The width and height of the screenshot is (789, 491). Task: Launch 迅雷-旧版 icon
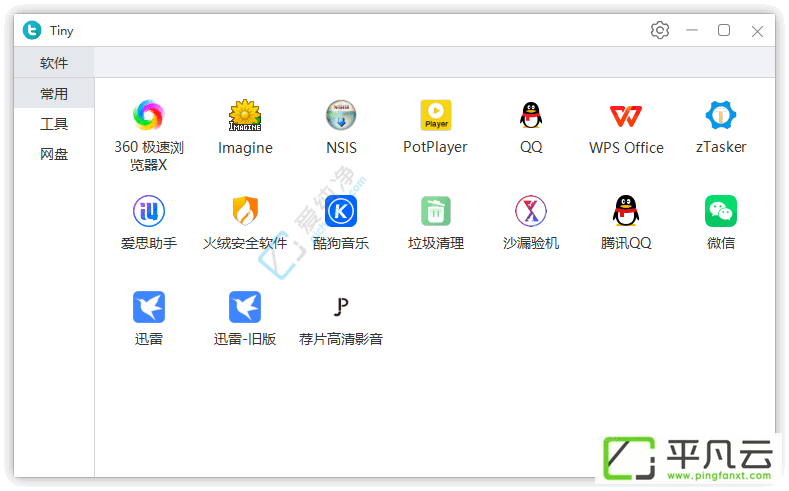245,306
